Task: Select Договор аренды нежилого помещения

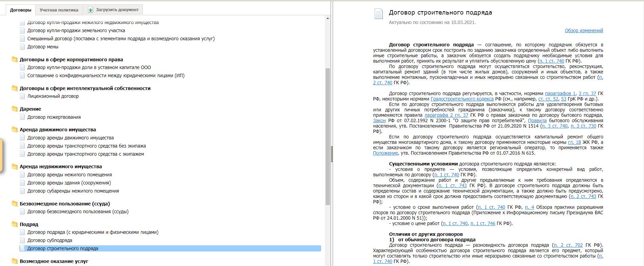Action: pyautogui.click(x=69, y=175)
